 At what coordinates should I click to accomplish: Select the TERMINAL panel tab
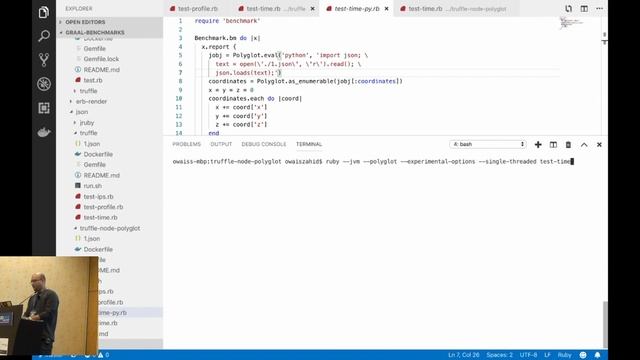309,144
